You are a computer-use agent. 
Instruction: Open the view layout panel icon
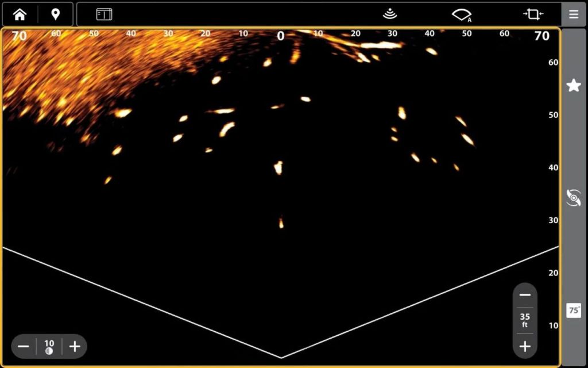tap(104, 14)
